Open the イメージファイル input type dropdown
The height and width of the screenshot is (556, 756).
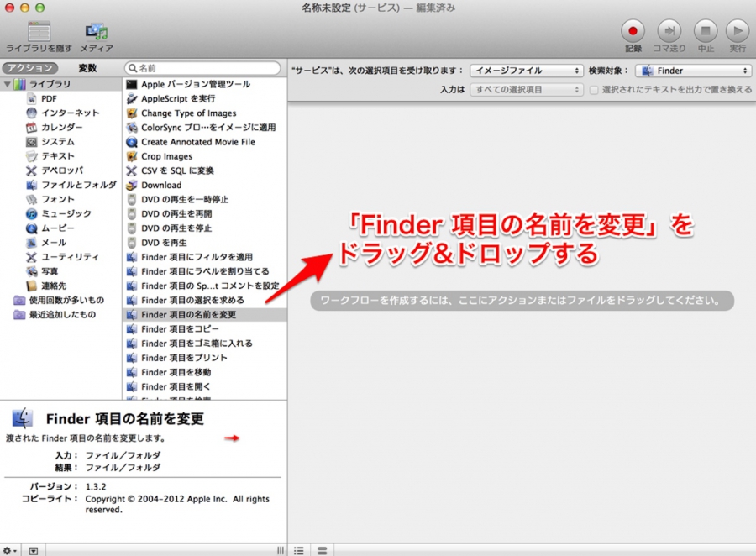pyautogui.click(x=527, y=71)
